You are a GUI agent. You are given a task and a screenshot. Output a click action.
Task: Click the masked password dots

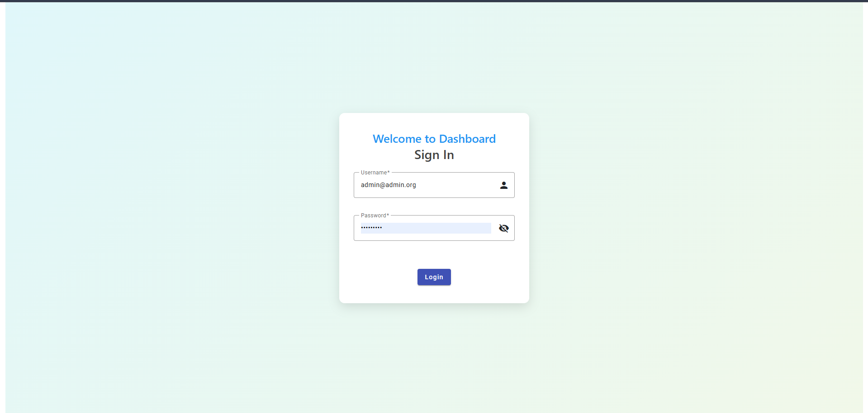[371, 228]
